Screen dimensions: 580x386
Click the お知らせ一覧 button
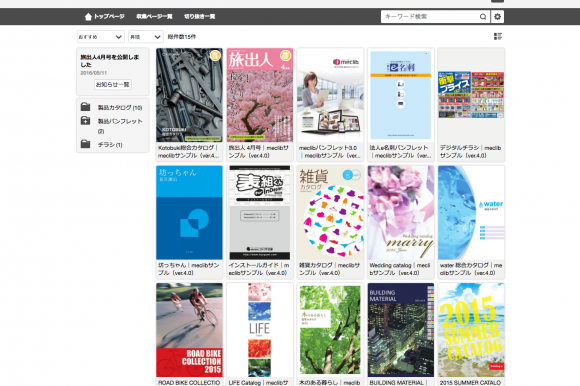112,84
